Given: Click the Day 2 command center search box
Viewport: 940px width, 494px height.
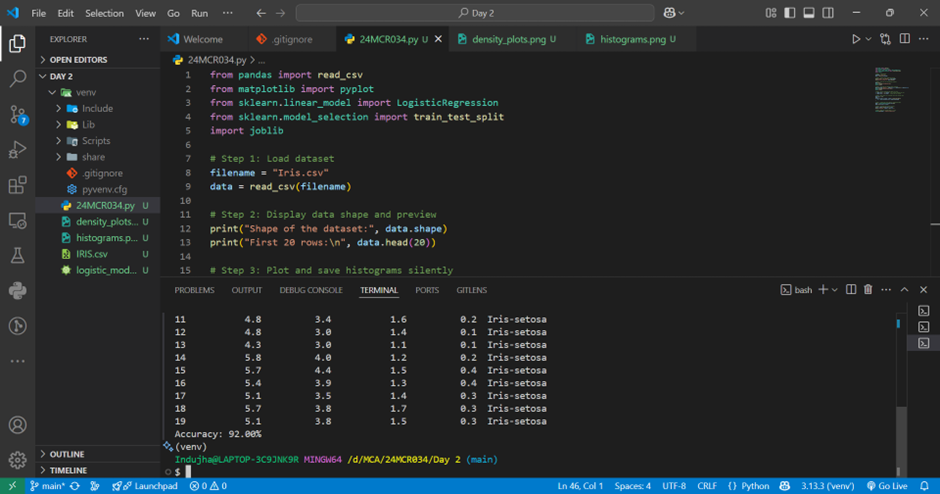Looking at the screenshot, I should 475,13.
